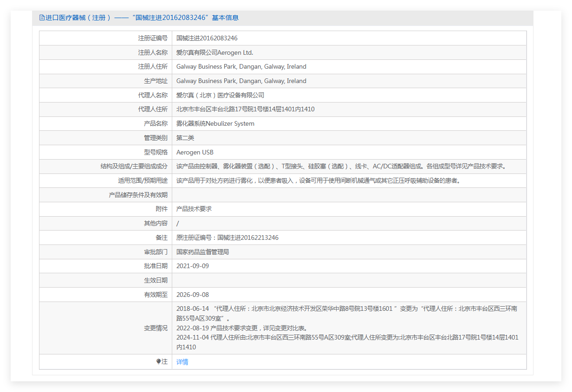The image size is (572, 392).
Task: Select approval date 2021-09-09
Action: (x=193, y=266)
